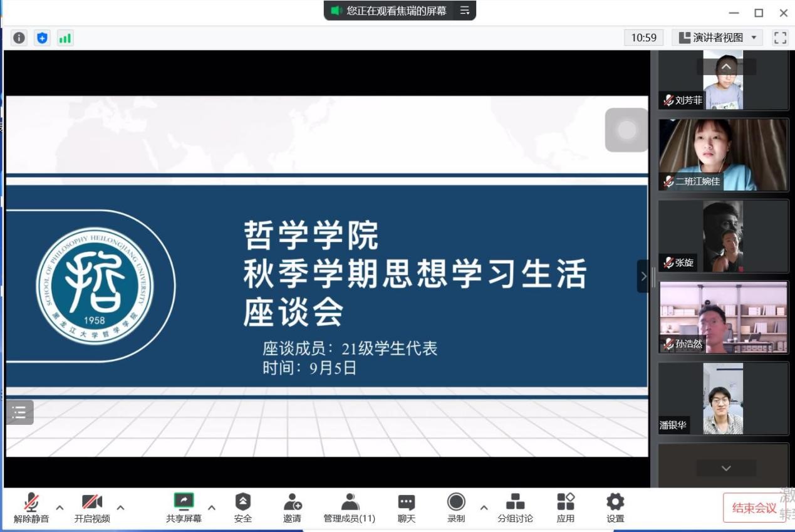Open the Security (安全) panel
The height and width of the screenshot is (532, 795).
(x=242, y=508)
